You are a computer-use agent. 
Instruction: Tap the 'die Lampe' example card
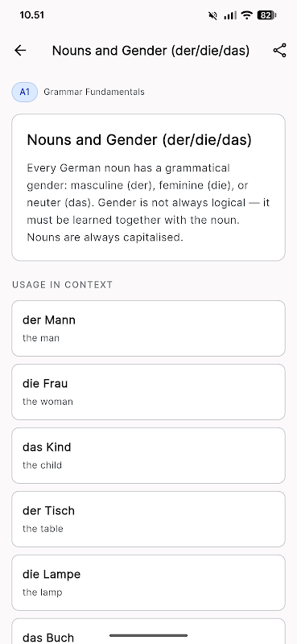(148, 583)
